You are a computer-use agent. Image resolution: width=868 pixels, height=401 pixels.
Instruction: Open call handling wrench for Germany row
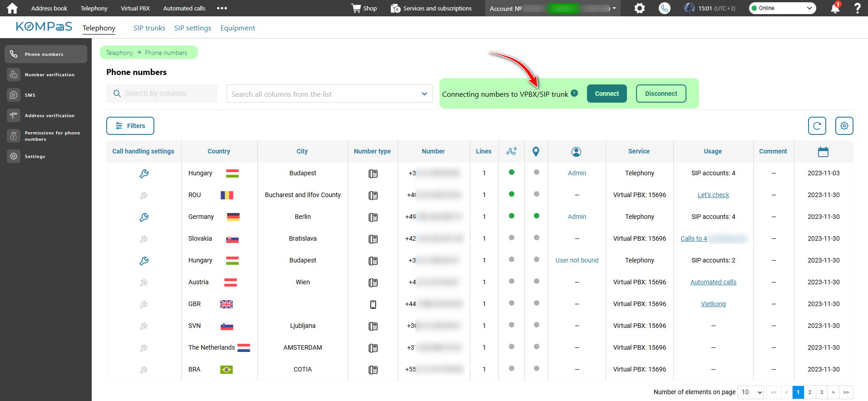click(x=144, y=217)
